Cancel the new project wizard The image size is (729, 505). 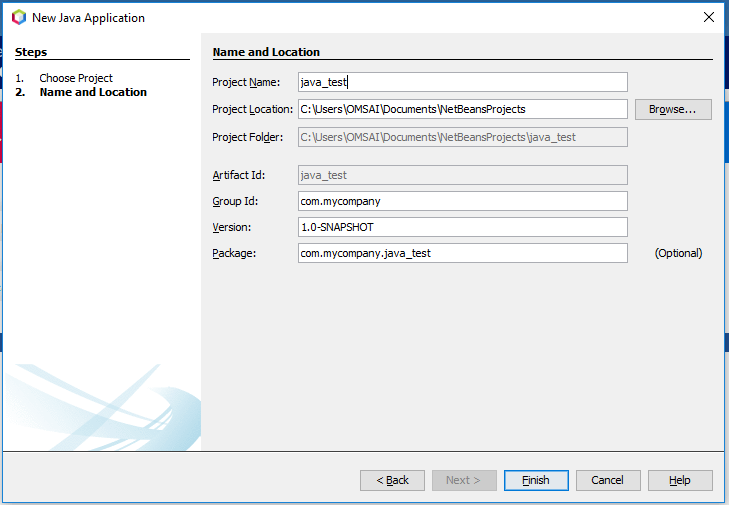tap(608, 480)
